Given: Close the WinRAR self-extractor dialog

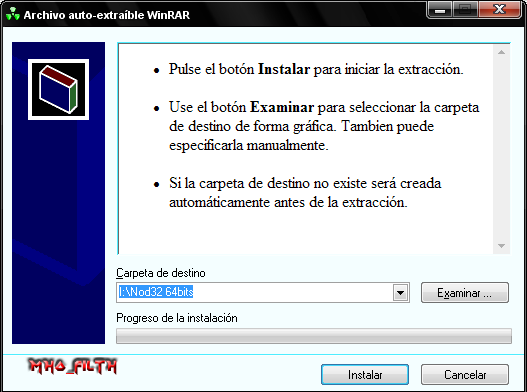Looking at the screenshot, I should tap(500, 10).
